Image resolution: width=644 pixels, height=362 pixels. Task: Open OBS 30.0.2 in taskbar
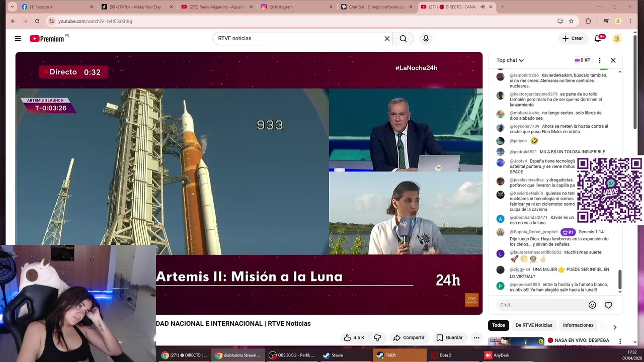(292, 355)
